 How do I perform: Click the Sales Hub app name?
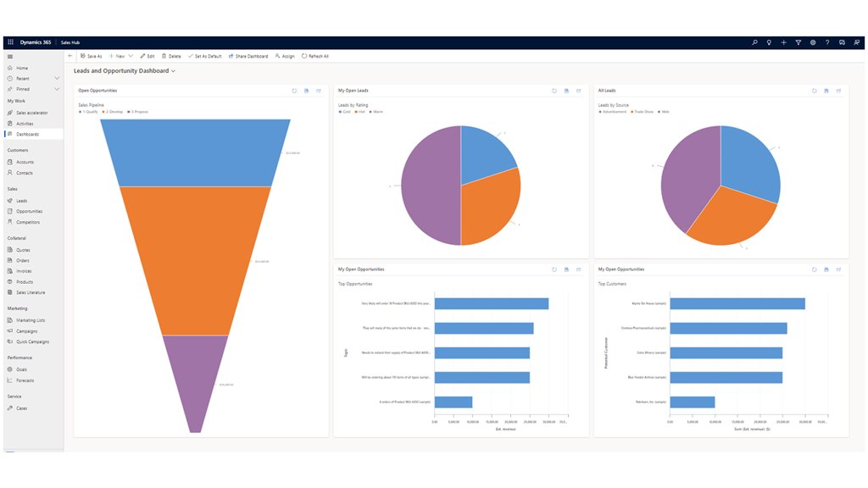pyautogui.click(x=70, y=42)
